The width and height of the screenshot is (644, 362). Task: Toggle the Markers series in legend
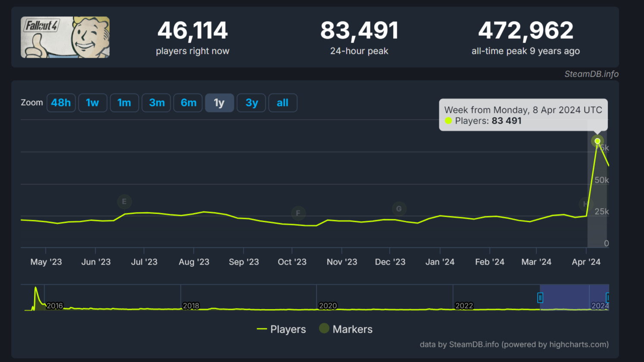[x=346, y=329]
